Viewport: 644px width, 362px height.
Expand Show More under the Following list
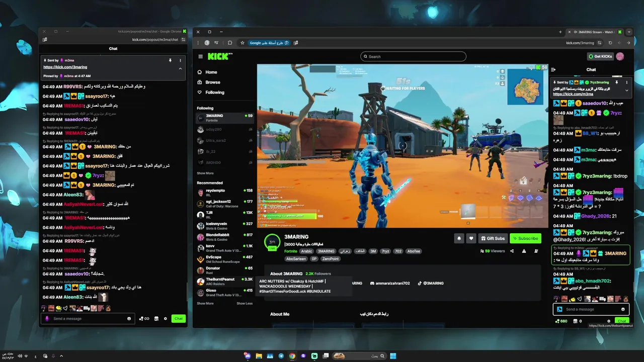205,173
